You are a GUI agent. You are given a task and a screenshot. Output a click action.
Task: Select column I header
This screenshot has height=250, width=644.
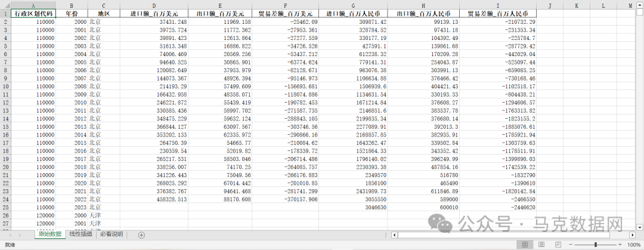(x=498, y=6)
